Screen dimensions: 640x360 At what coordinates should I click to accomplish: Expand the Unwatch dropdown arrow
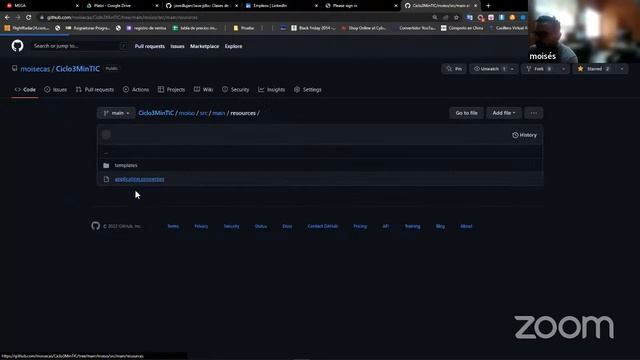(x=513, y=69)
